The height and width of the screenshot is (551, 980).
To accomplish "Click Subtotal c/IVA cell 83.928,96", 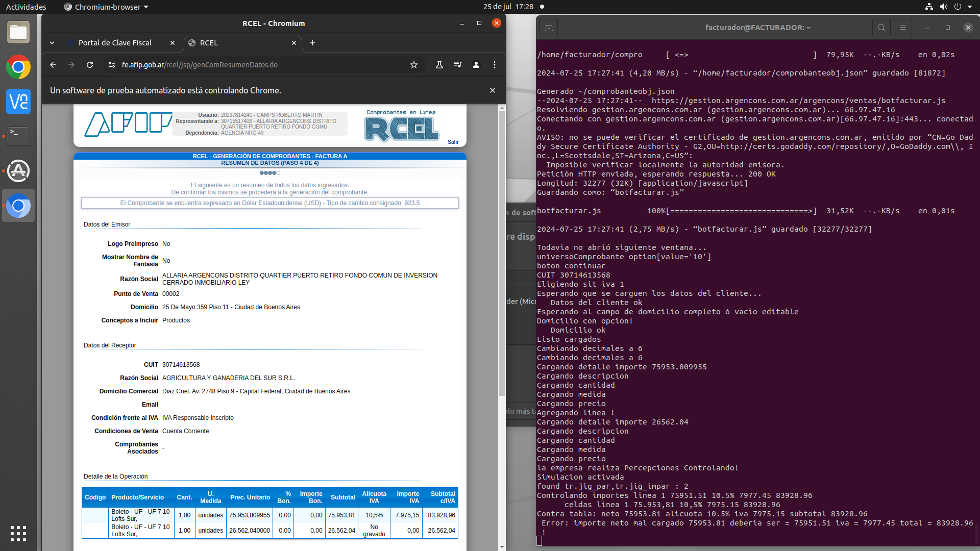I will (442, 515).
